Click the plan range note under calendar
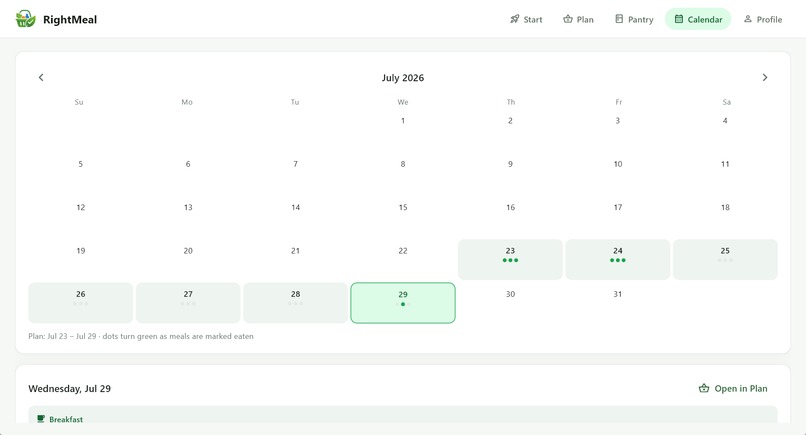This screenshot has width=806, height=435. point(141,336)
